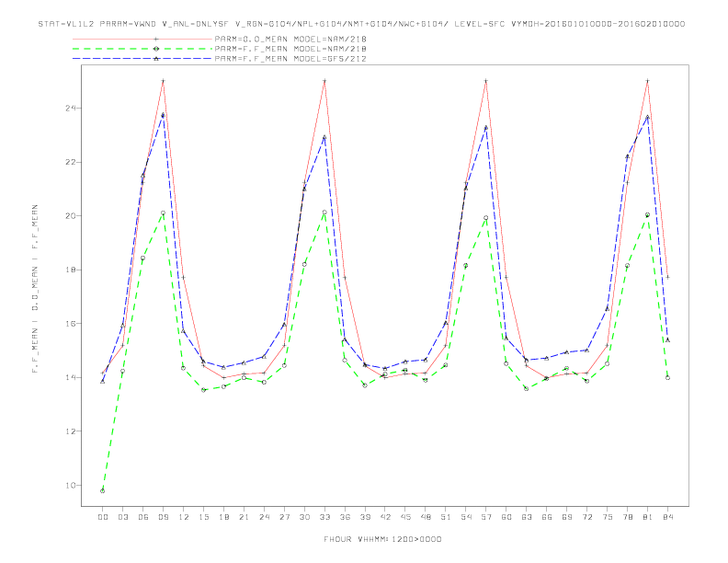728x563 pixels.
Task: Click y-axis tick label 20
Action: pos(70,215)
